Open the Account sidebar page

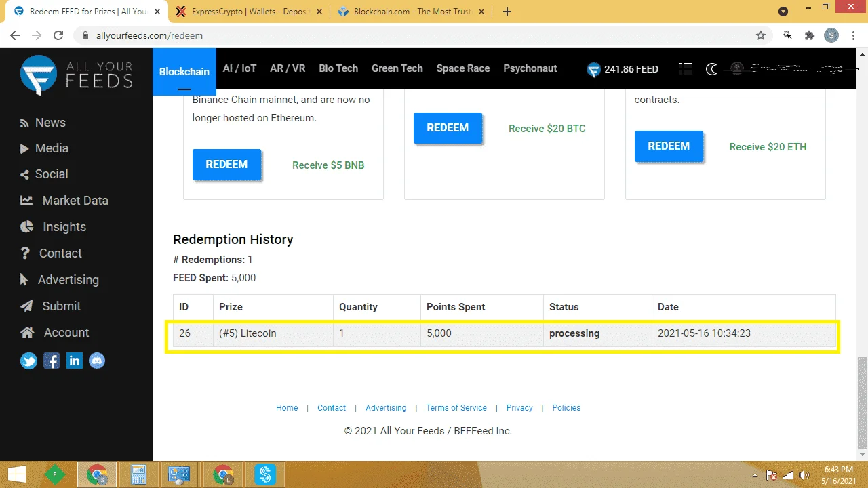(55, 333)
